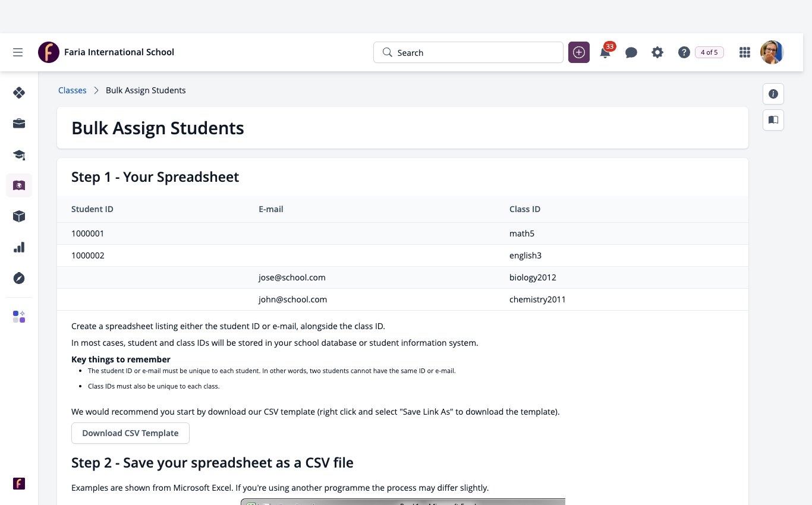Click the Classes breadcrumb link
Screen dimensions: 812x505
(x=73, y=90)
